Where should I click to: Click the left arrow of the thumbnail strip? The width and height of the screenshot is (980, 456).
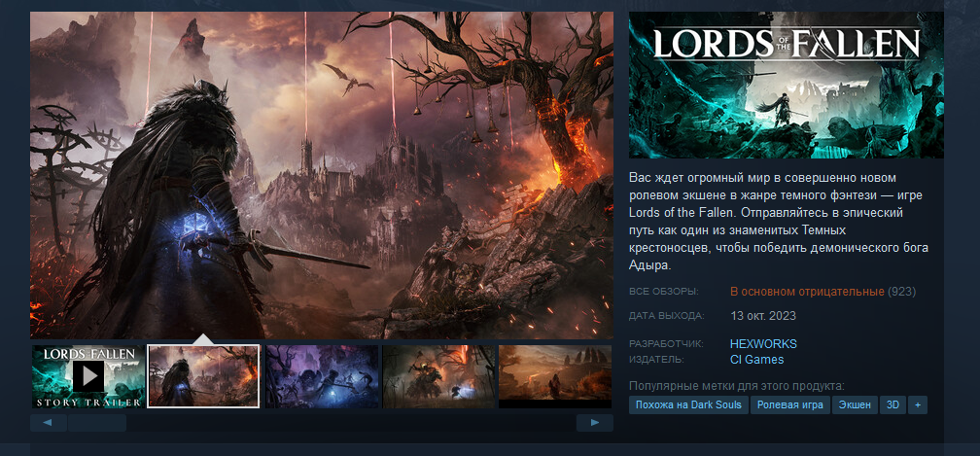point(49,423)
